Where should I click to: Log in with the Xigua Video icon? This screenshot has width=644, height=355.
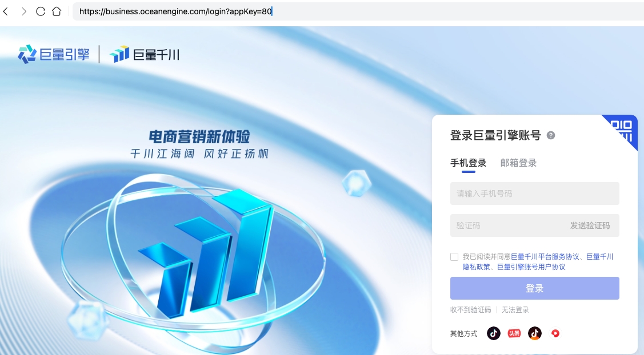pyautogui.click(x=555, y=333)
